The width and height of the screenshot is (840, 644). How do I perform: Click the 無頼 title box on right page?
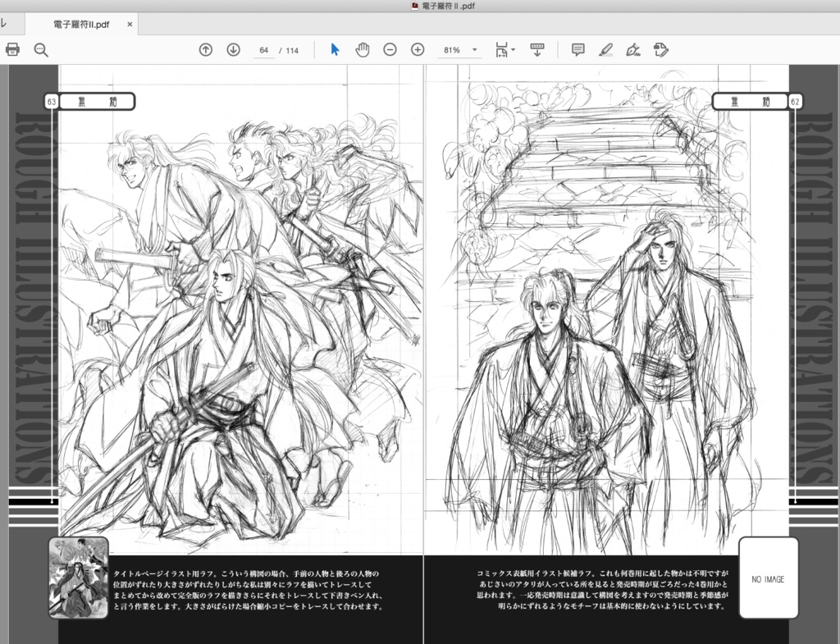[x=750, y=101]
